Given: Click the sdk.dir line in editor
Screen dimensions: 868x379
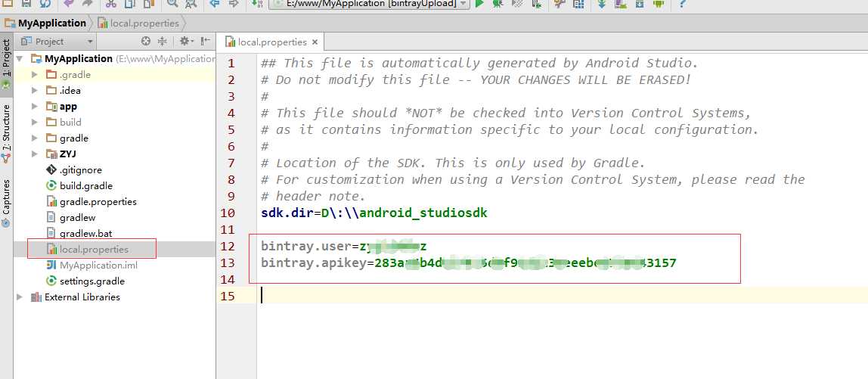Looking at the screenshot, I should coord(374,213).
